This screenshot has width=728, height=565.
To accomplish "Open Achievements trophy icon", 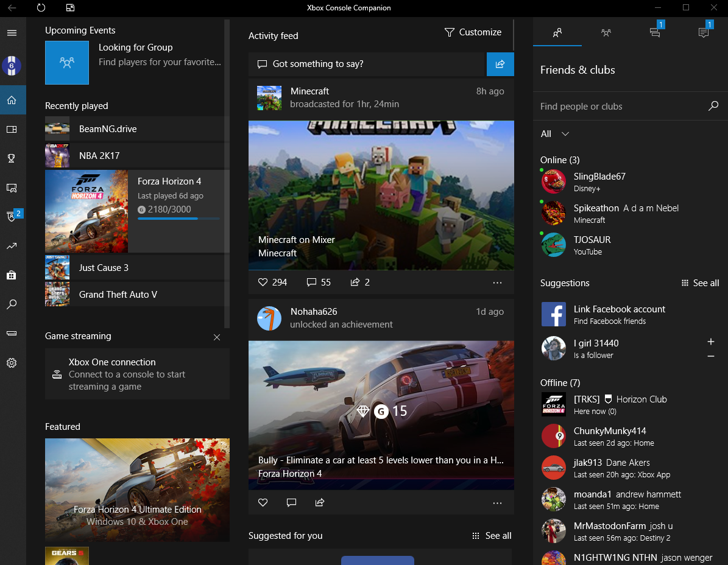I will click(12, 158).
